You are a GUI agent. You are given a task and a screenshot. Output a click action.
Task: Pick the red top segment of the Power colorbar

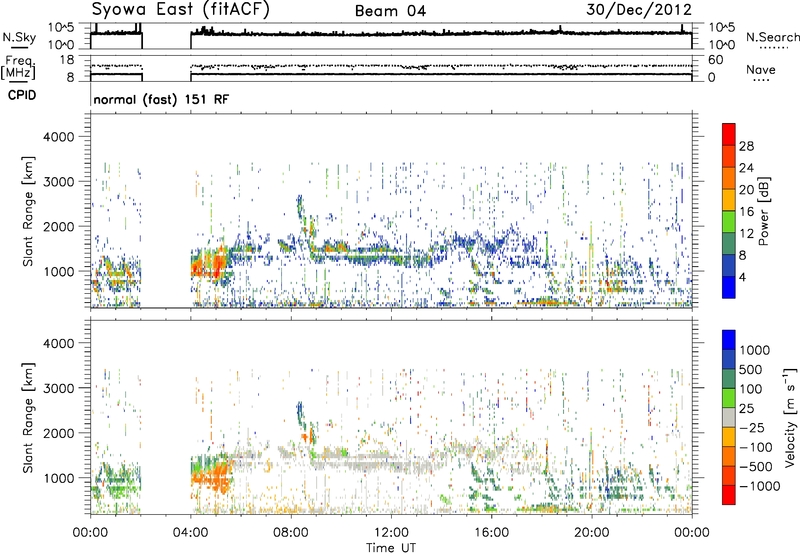[729, 134]
